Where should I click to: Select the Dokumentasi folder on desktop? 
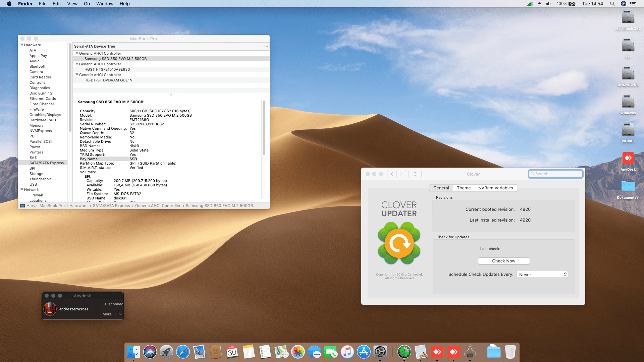628,189
